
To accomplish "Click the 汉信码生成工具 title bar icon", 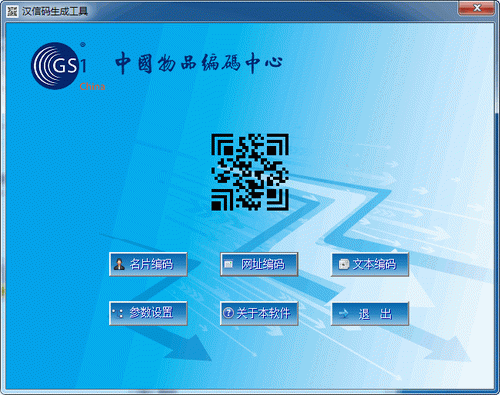I will (12, 11).
